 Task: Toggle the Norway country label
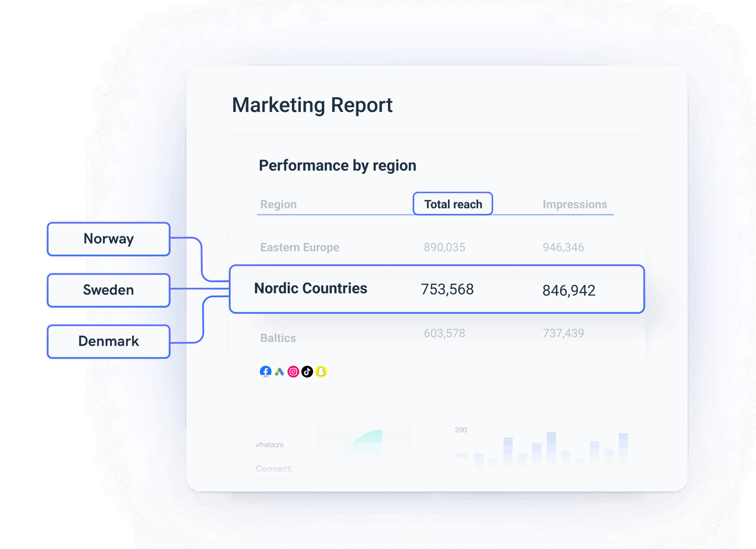[x=108, y=239]
